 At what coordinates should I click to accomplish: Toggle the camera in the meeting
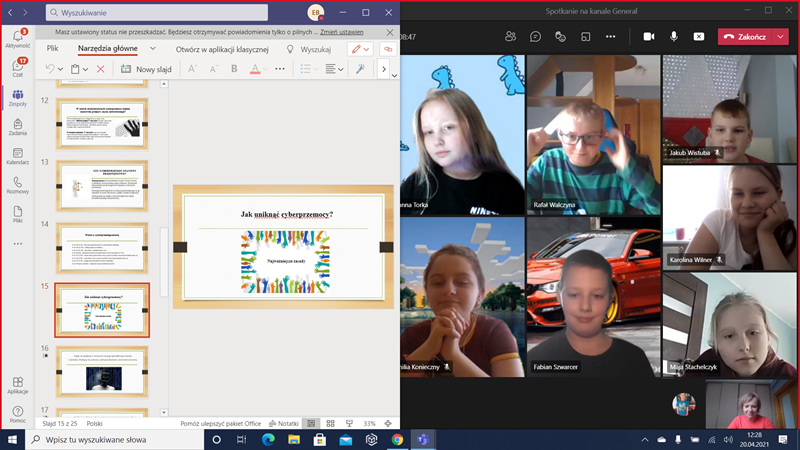point(648,36)
